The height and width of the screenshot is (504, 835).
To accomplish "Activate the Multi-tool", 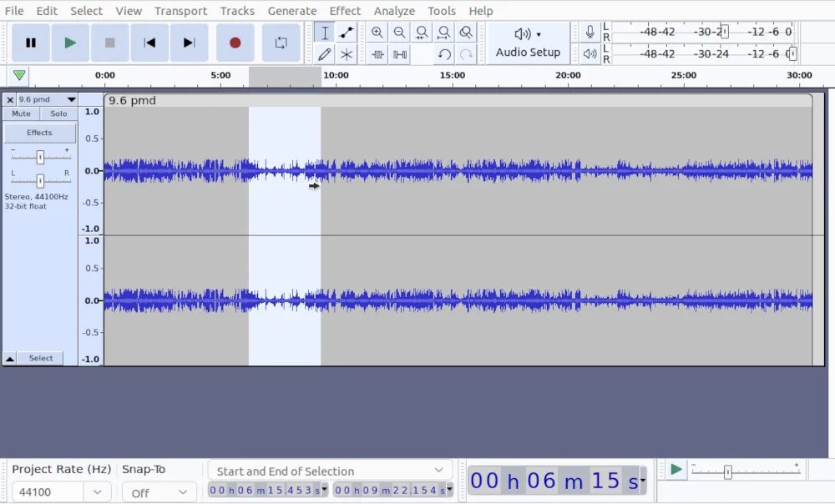I will point(347,54).
